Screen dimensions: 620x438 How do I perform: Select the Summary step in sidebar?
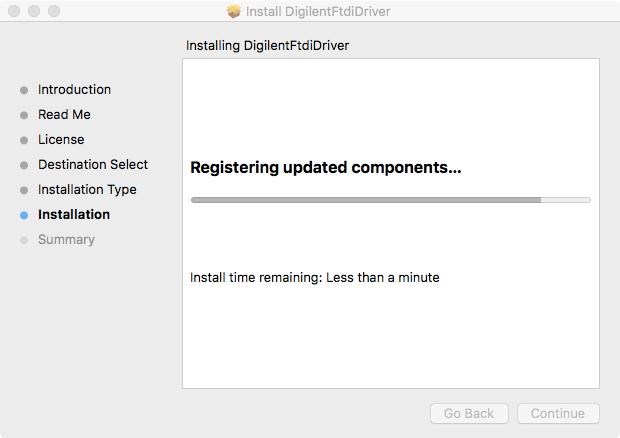[x=66, y=240]
